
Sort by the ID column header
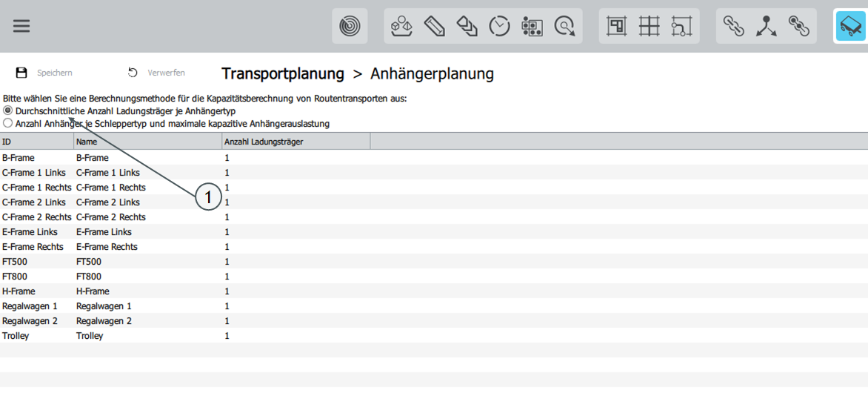click(36, 142)
